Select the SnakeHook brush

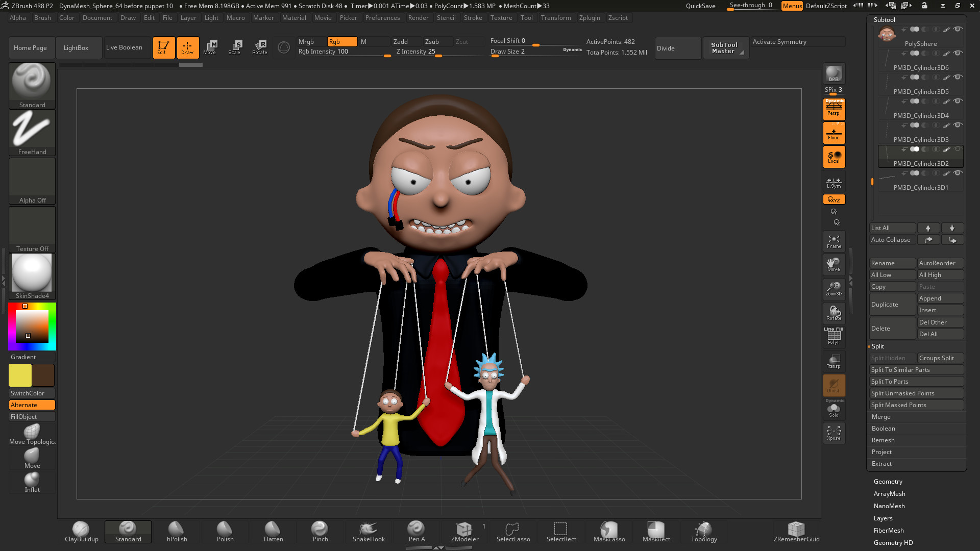point(369,532)
